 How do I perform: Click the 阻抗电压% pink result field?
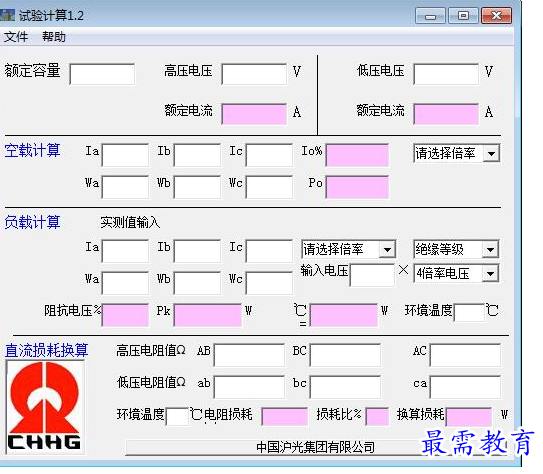pos(125,315)
